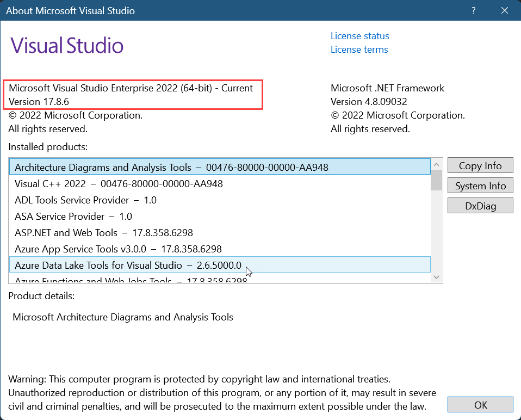Click the .NET Framework Version 4.8.09032 text

(369, 102)
